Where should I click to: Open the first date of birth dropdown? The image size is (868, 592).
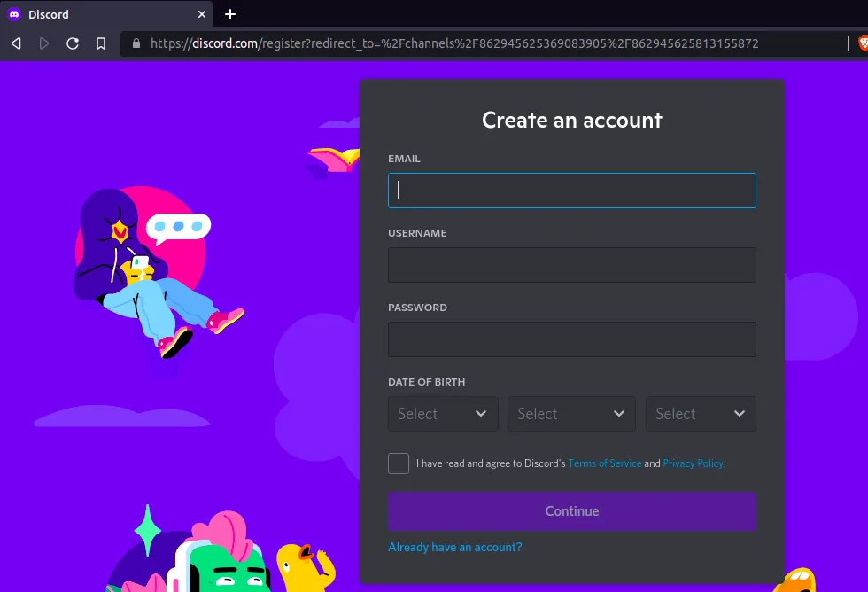coord(443,414)
